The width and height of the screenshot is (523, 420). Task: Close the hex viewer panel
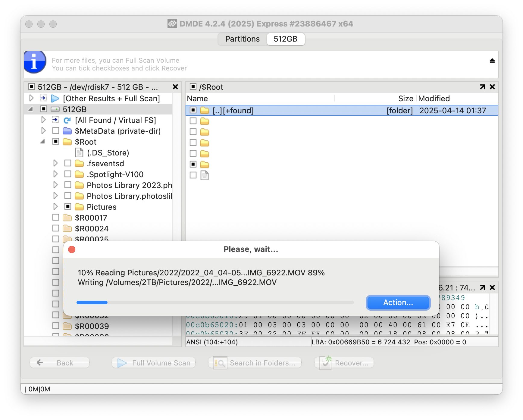click(492, 287)
